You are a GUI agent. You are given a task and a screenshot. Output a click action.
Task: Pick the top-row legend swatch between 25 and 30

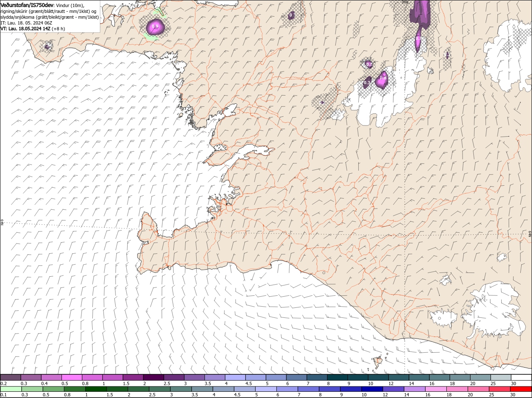(501, 378)
